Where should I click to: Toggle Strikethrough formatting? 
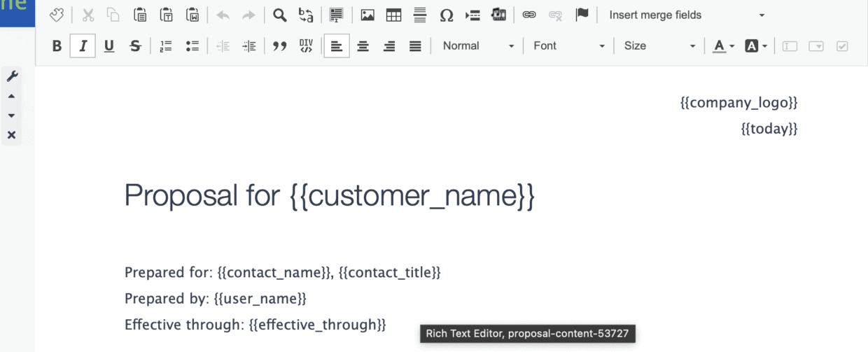point(136,46)
